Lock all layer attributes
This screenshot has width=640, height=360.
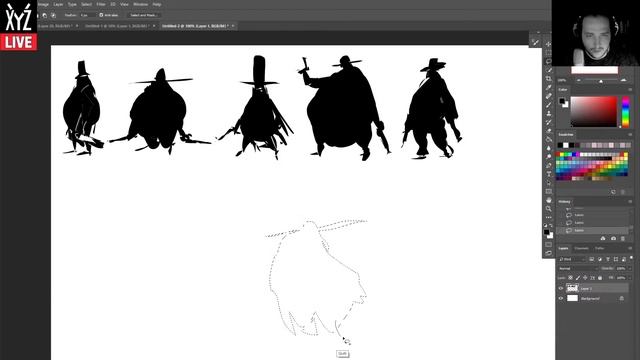click(x=600, y=278)
